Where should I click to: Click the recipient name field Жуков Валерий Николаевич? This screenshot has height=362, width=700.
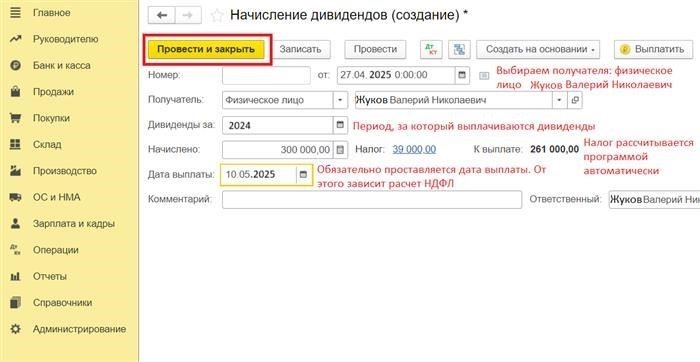click(x=454, y=100)
